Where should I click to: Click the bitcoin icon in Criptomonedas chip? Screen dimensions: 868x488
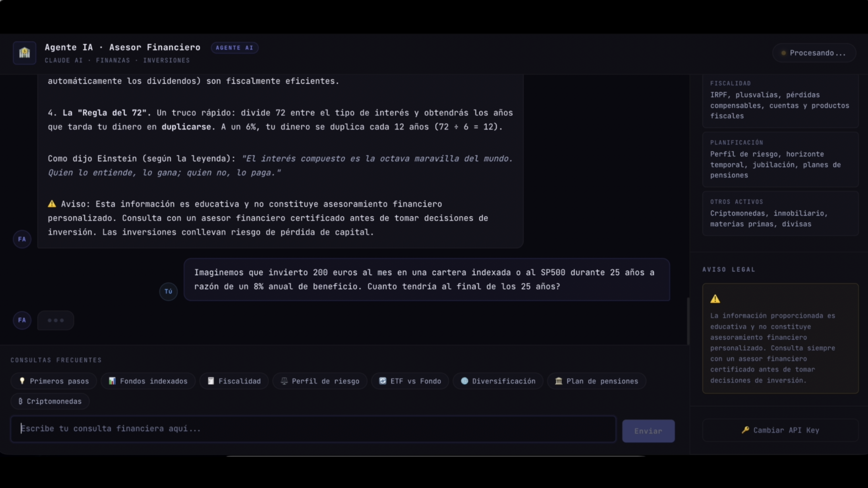(x=20, y=401)
